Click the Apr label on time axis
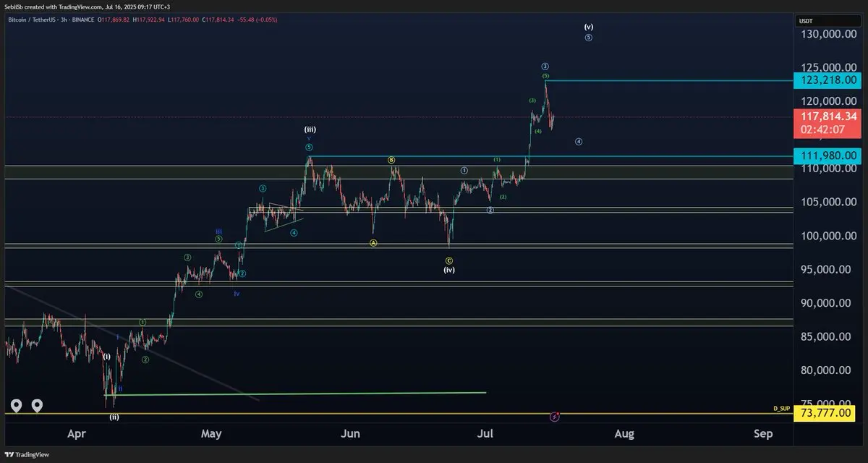The height and width of the screenshot is (463, 868). 75,433
